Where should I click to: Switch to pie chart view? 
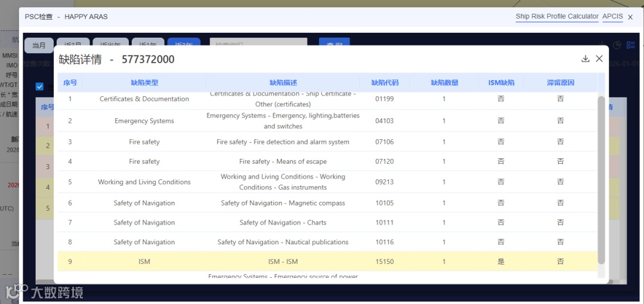point(617,45)
